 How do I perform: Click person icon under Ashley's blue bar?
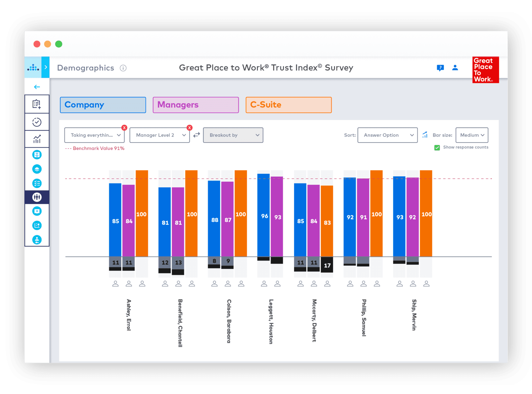pyautogui.click(x=115, y=284)
